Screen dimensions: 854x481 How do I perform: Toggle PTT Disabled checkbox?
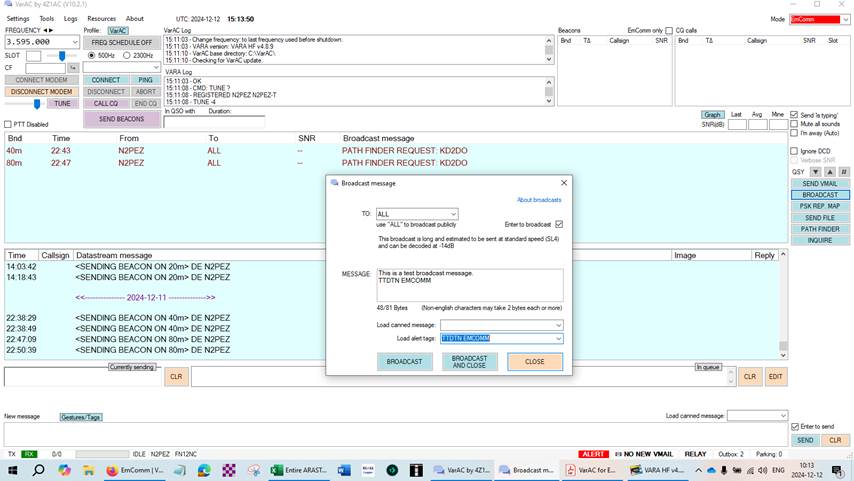8,124
